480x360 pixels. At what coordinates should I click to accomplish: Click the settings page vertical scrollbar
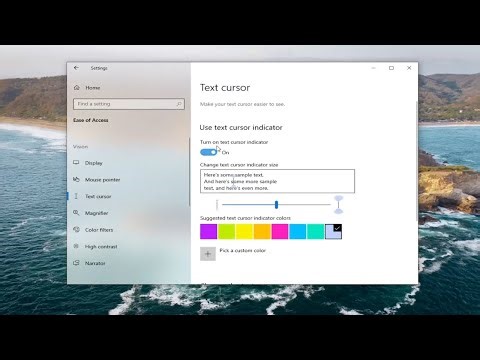pyautogui.click(x=417, y=160)
